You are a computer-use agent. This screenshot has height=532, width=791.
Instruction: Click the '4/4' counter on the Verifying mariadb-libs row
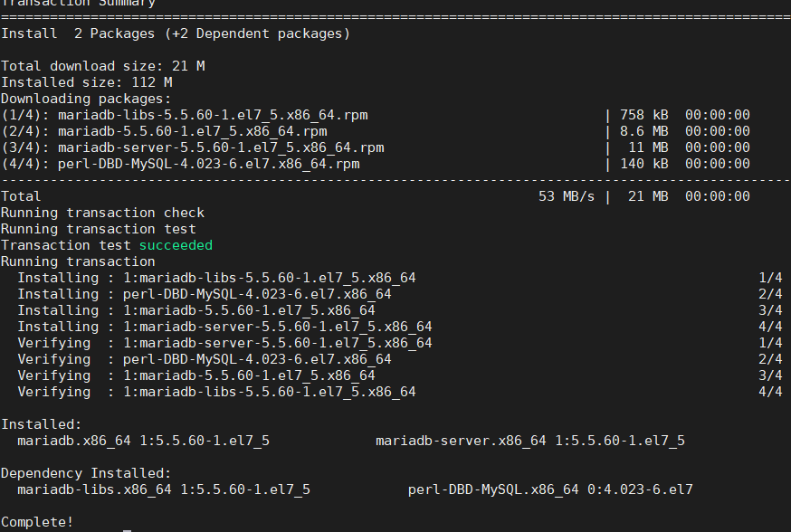coord(770,392)
